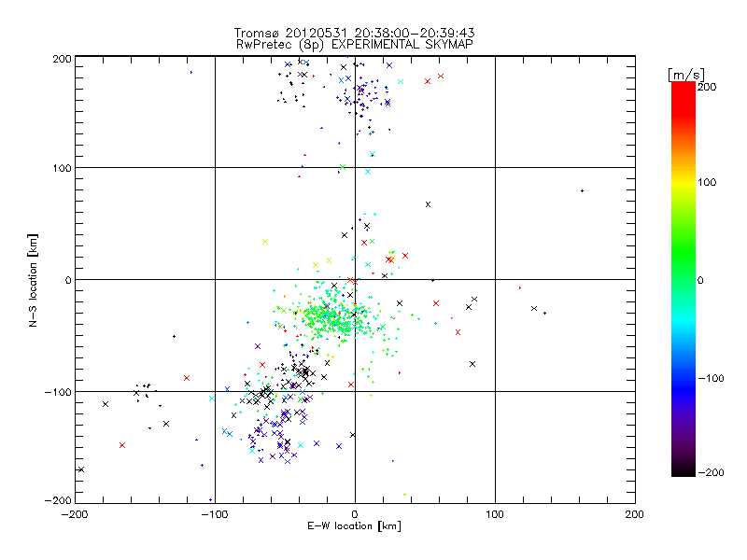747x560 pixels.
Task: Click the y-axis tick label '0'
Action: pos(68,280)
